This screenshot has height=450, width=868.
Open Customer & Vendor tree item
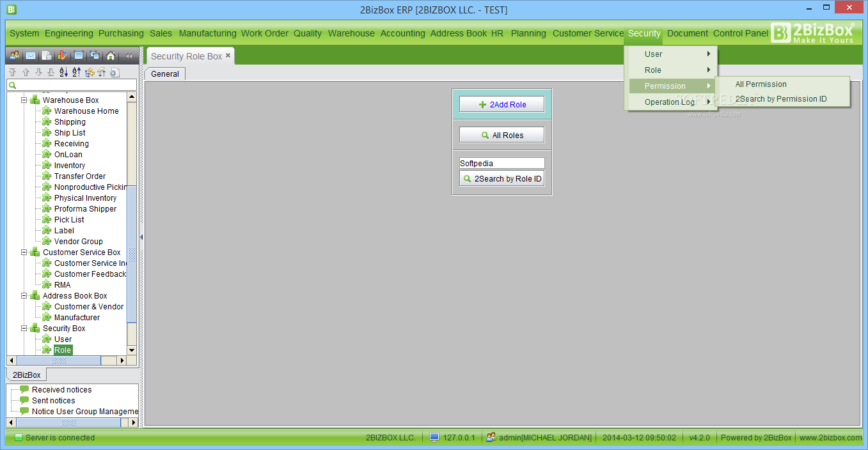pyautogui.click(x=89, y=307)
